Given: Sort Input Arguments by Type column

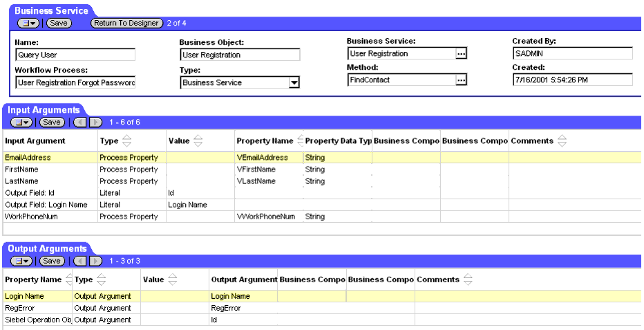Looking at the screenshot, I should pyautogui.click(x=127, y=141).
